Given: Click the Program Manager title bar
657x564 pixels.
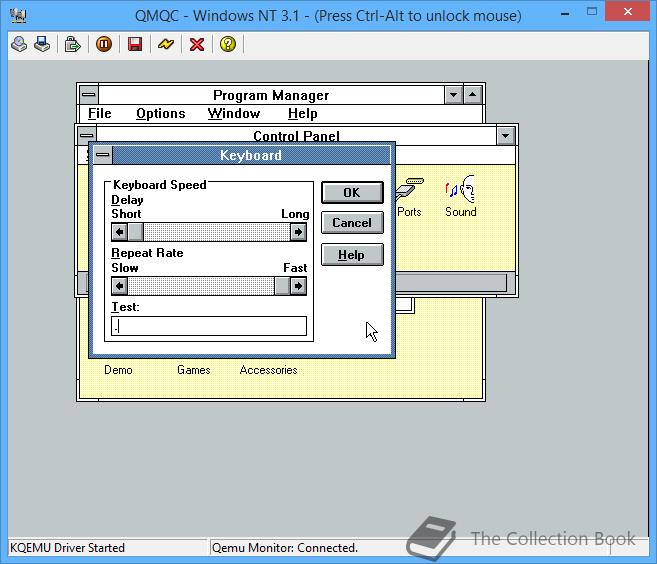Looking at the screenshot, I should click(271, 95).
